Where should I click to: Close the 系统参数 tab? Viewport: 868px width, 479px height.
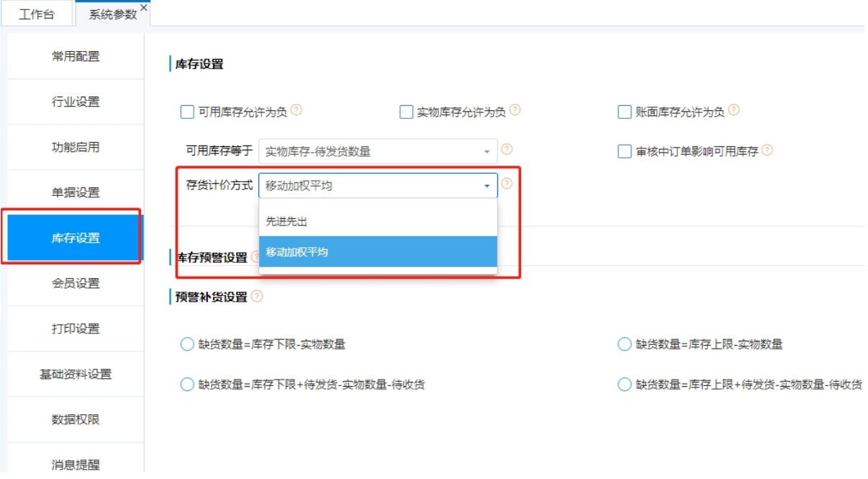[143, 7]
